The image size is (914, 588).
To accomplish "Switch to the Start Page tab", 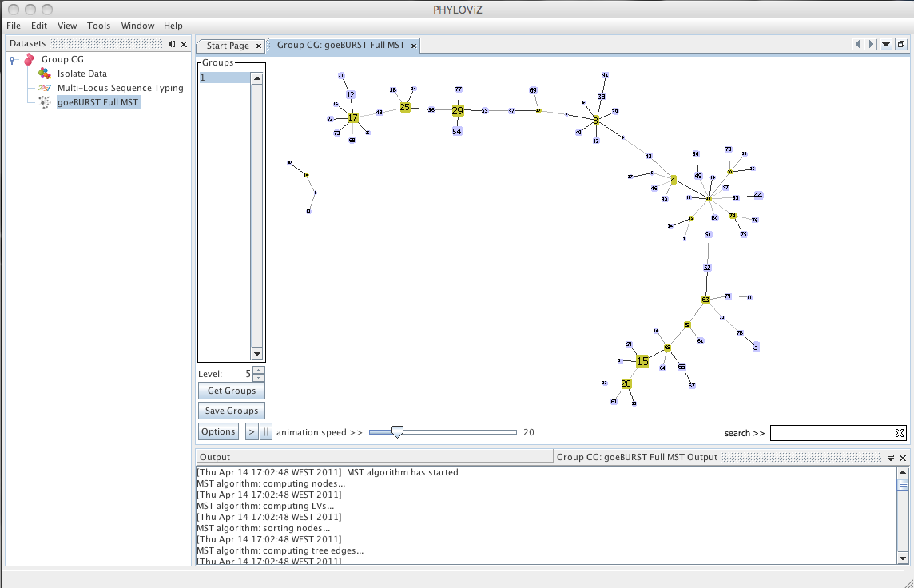I will click(x=228, y=46).
